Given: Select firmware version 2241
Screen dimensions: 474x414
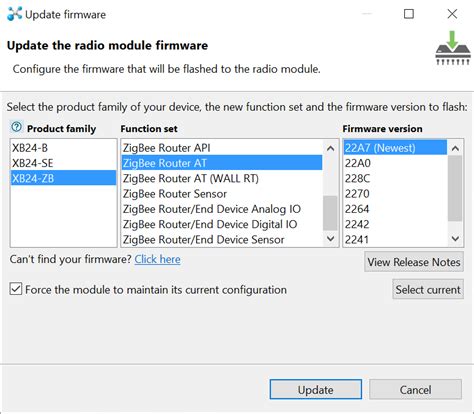Looking at the screenshot, I should click(395, 239).
